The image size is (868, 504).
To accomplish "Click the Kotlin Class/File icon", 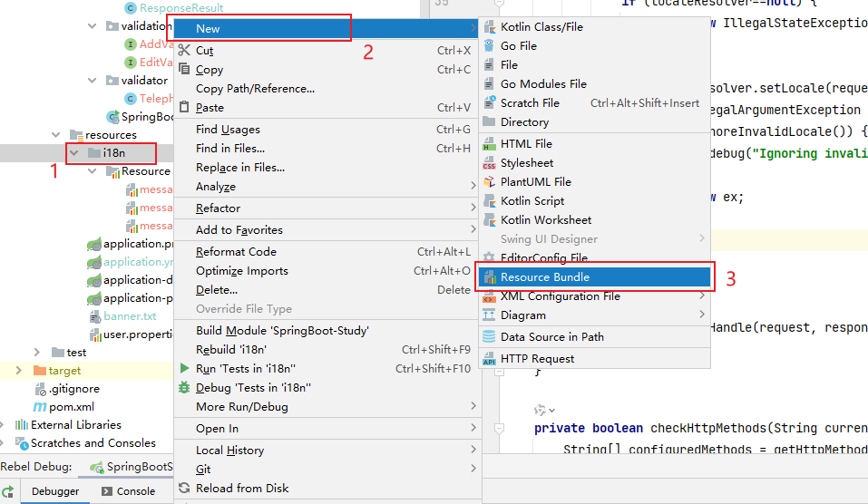I will coord(490,27).
